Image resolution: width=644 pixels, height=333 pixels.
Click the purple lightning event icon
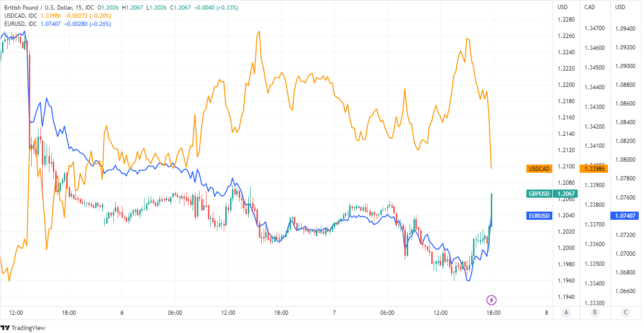click(492, 300)
